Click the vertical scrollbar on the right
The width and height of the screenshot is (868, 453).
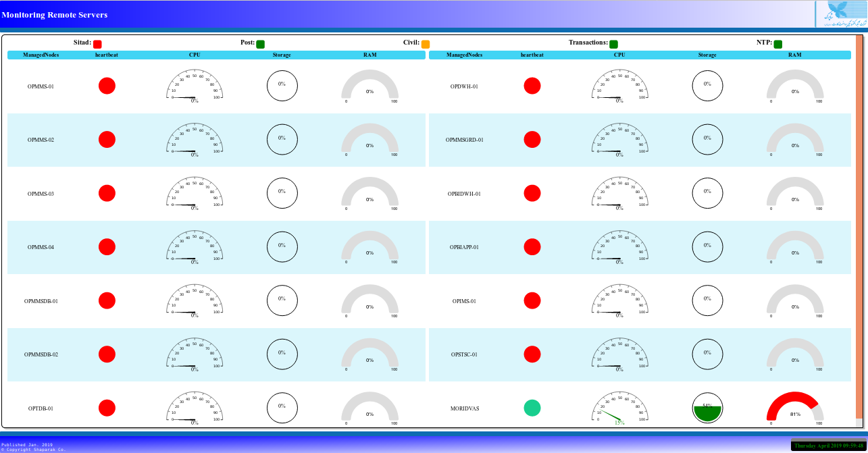859,227
